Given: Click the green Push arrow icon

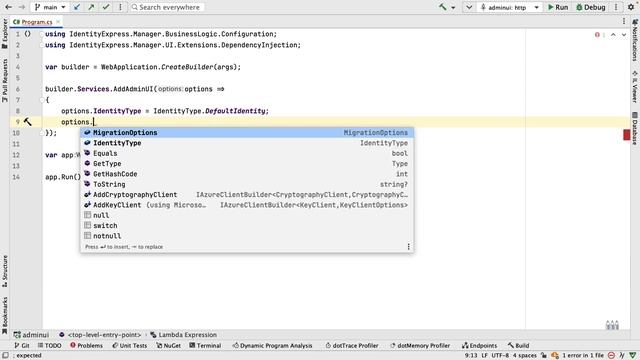Looking at the screenshot, I should click(x=91, y=7).
